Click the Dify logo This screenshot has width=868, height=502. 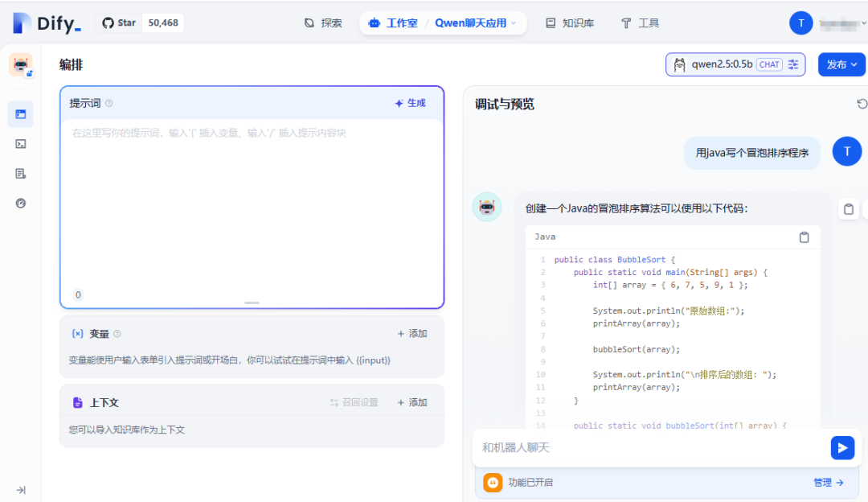[47, 23]
